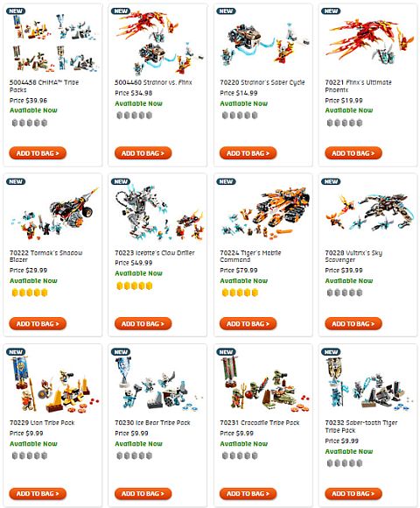This screenshot has width=420, height=508.
Task: Click the NEW badge on Lion Tribe Pack
Action: 16,352
